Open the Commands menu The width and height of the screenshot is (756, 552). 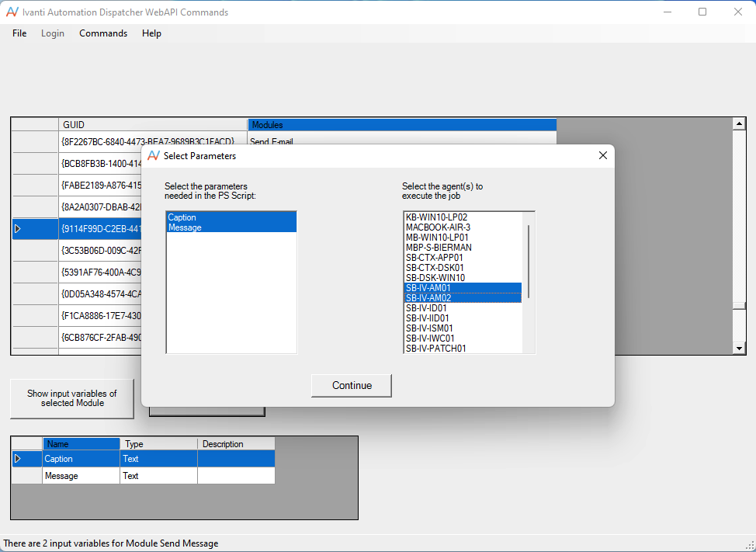pos(103,33)
